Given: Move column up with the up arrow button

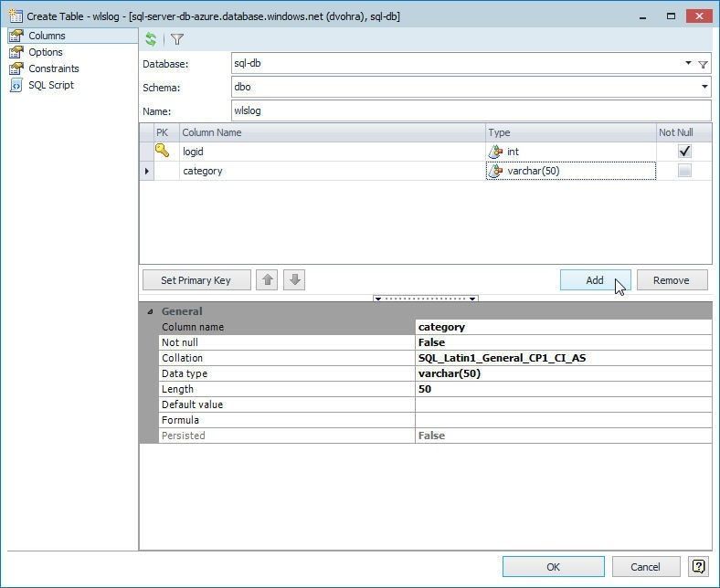Looking at the screenshot, I should [x=267, y=280].
